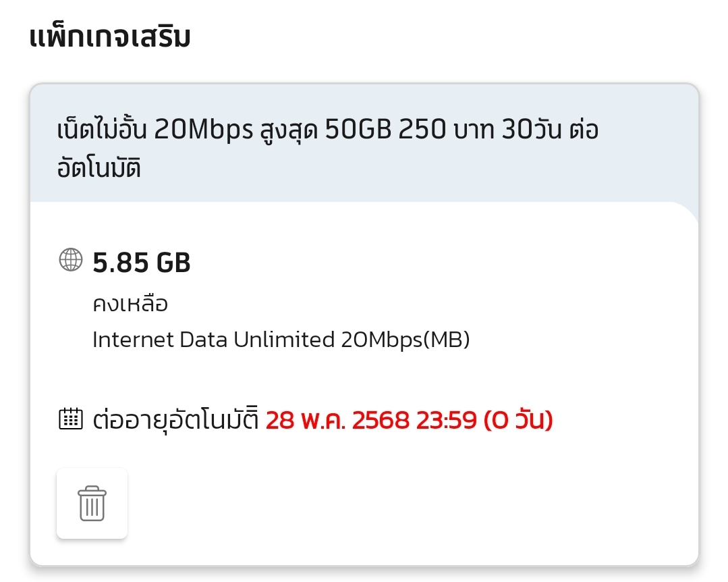Select Internet Data Unlimited 20Mbps(MB) text

281,340
